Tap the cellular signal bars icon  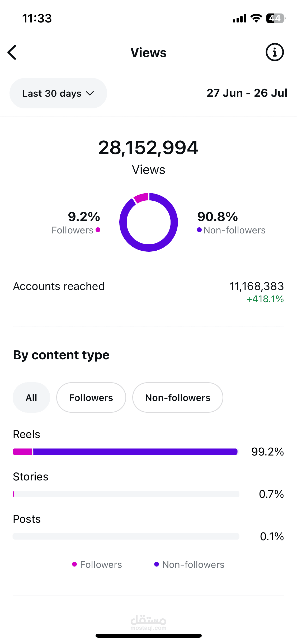coord(239,19)
